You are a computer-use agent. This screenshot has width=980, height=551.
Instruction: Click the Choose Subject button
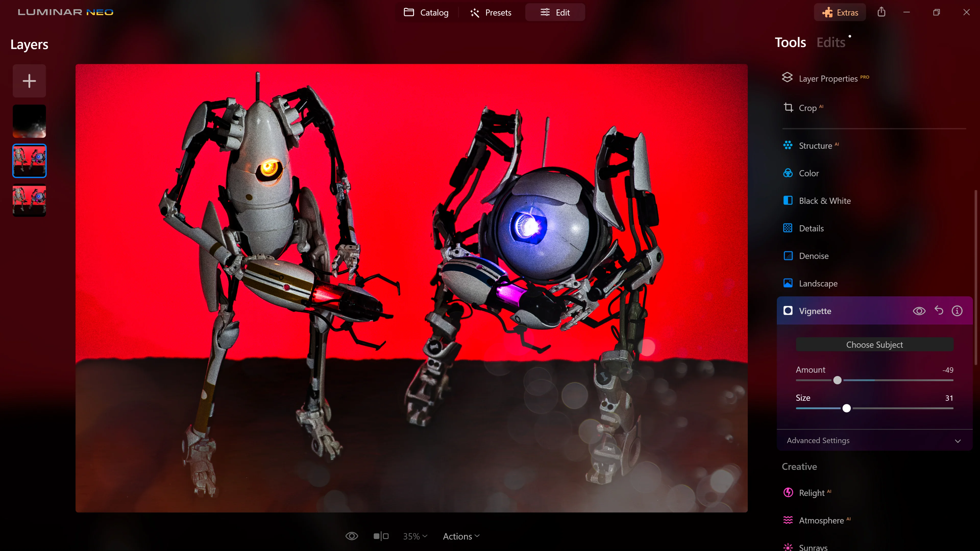[x=874, y=345]
